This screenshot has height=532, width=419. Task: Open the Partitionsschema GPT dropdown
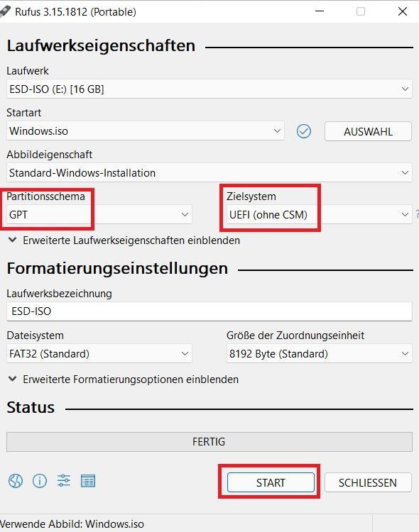click(x=99, y=214)
